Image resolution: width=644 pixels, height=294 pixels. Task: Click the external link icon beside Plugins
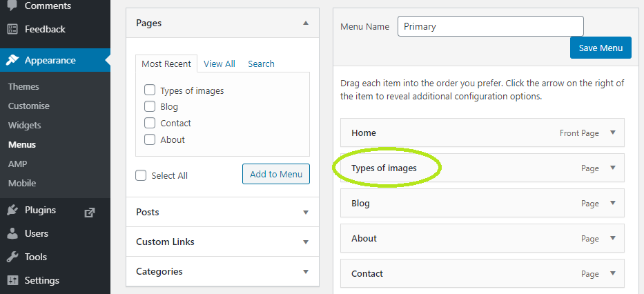[89, 213]
